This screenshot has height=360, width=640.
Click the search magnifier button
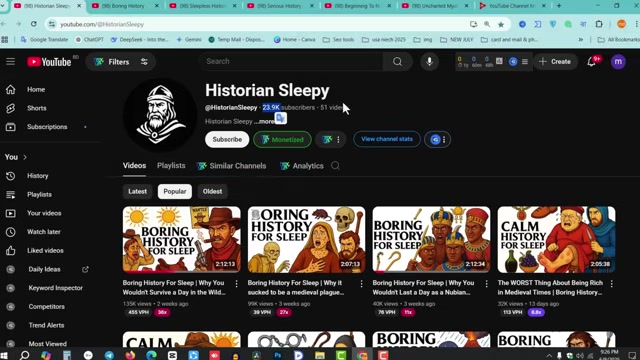coord(397,62)
